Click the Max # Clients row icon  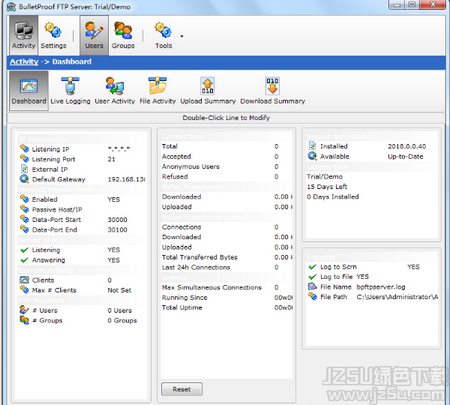tap(24, 290)
